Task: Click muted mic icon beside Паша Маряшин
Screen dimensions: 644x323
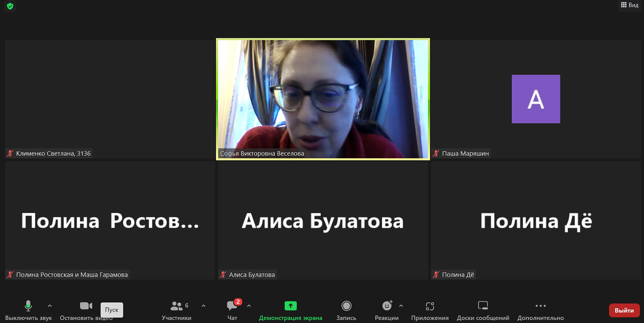Action: (436, 153)
